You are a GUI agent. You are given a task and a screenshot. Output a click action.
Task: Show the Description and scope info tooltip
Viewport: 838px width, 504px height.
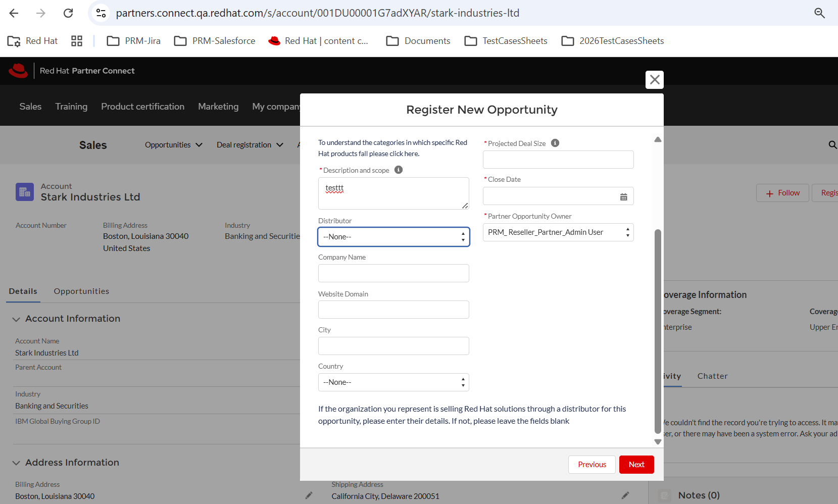click(x=399, y=170)
